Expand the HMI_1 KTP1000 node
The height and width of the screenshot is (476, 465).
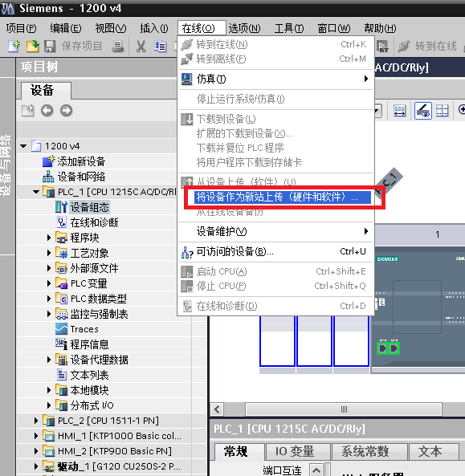36,436
